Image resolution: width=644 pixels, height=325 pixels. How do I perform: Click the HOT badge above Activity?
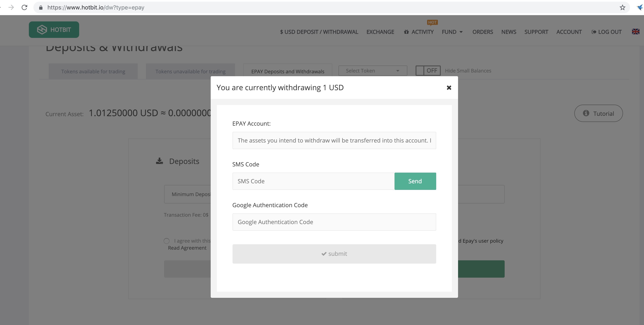pos(432,22)
